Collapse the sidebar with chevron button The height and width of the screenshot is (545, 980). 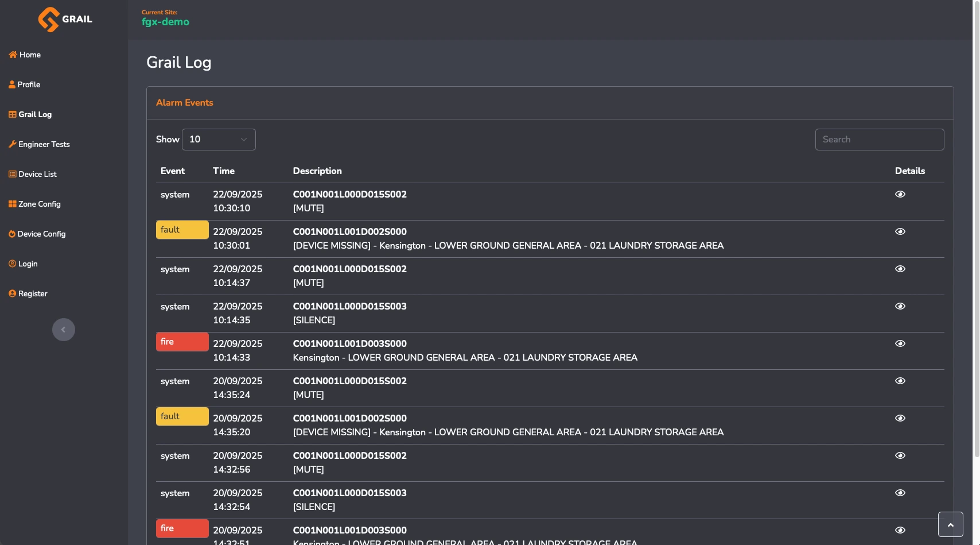coord(64,330)
